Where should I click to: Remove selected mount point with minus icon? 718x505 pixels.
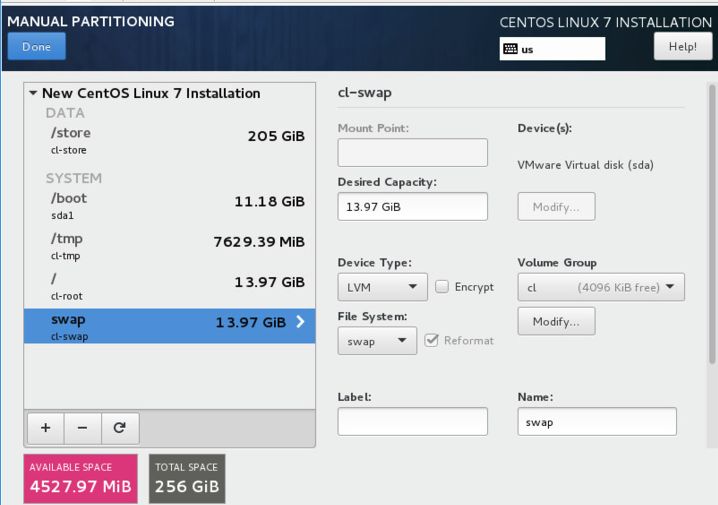click(x=82, y=428)
